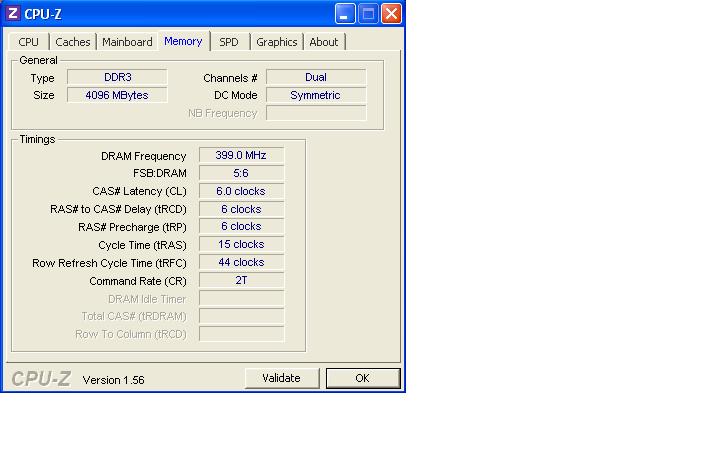Select the 15 clocks tRAS value
This screenshot has height=450, width=720.
pos(242,244)
